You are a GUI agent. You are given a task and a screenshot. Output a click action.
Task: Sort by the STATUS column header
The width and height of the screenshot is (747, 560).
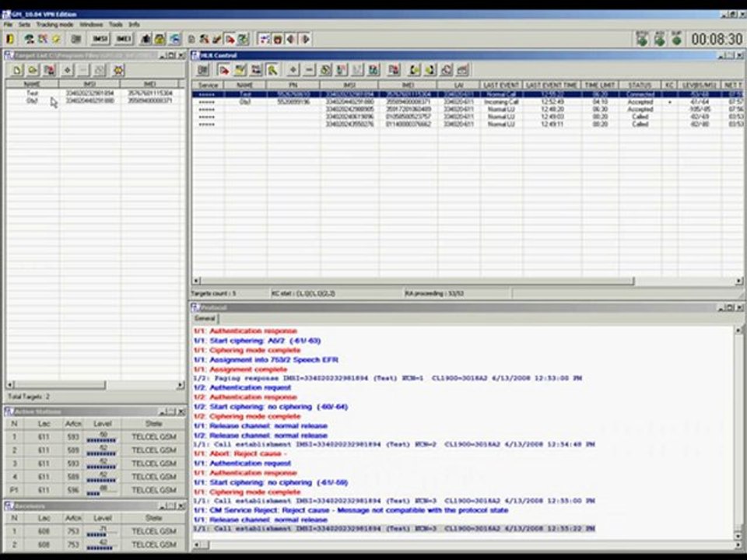click(x=640, y=85)
